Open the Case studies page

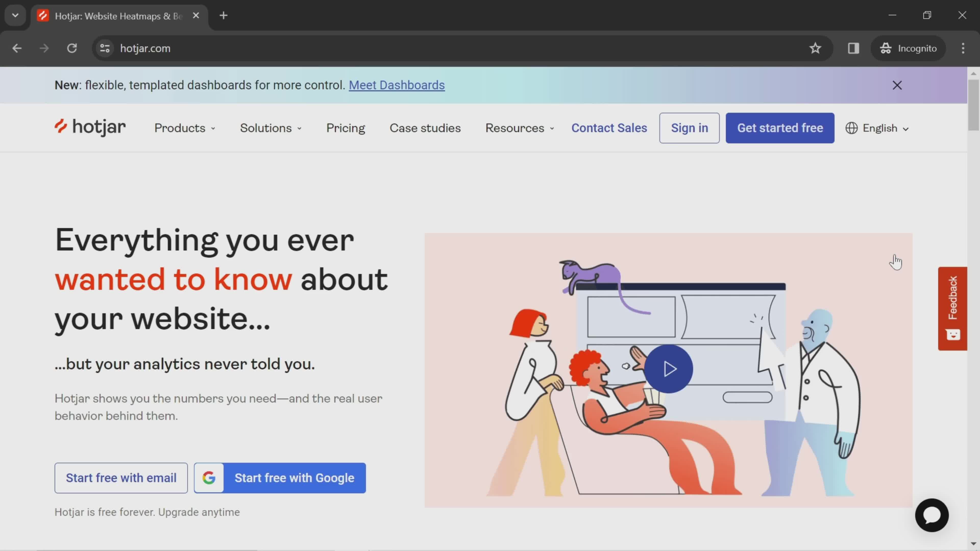(x=425, y=128)
